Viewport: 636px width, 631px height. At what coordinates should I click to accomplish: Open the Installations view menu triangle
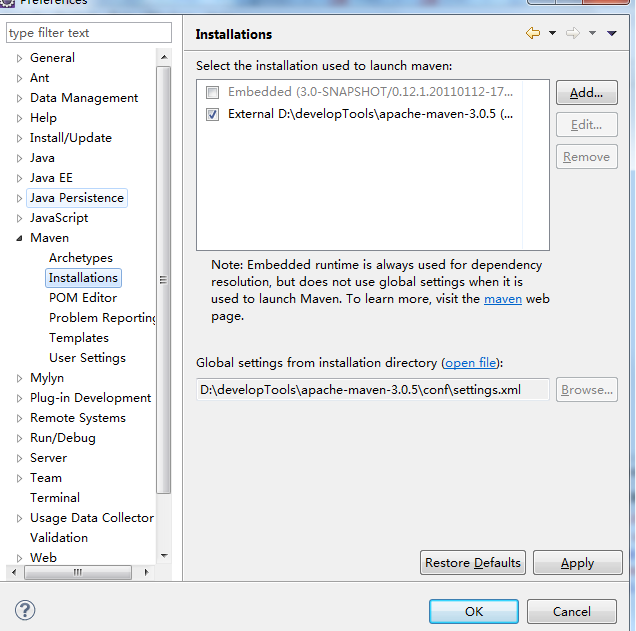612,33
